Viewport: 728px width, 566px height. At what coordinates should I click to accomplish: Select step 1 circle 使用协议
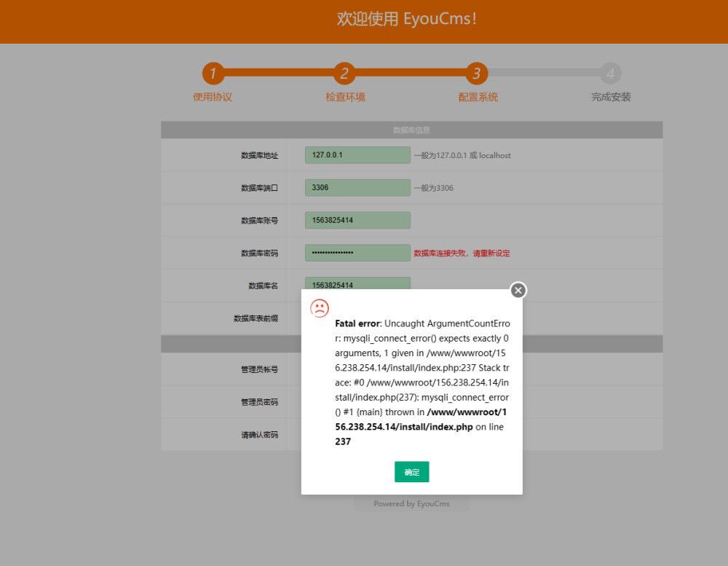pyautogui.click(x=213, y=74)
